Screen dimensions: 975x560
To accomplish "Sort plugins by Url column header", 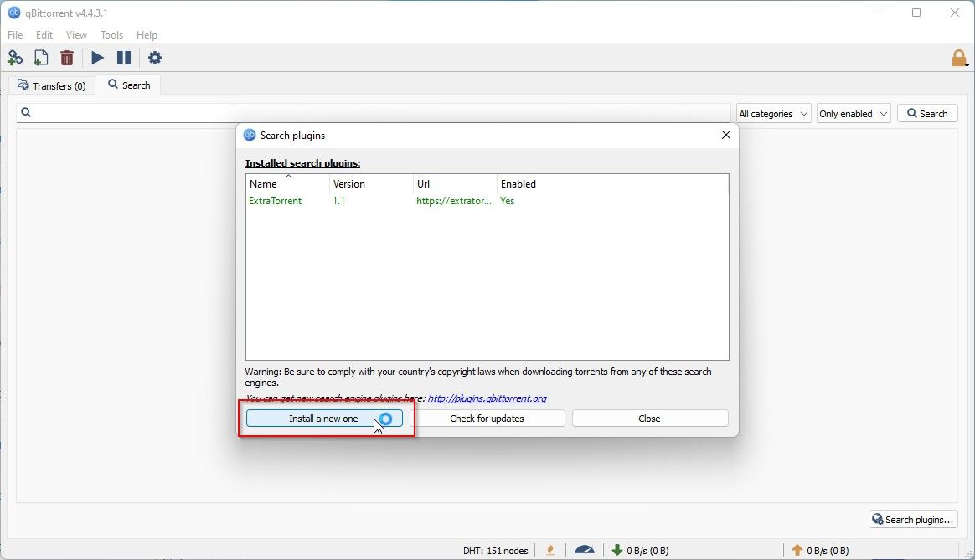I will [x=455, y=184].
